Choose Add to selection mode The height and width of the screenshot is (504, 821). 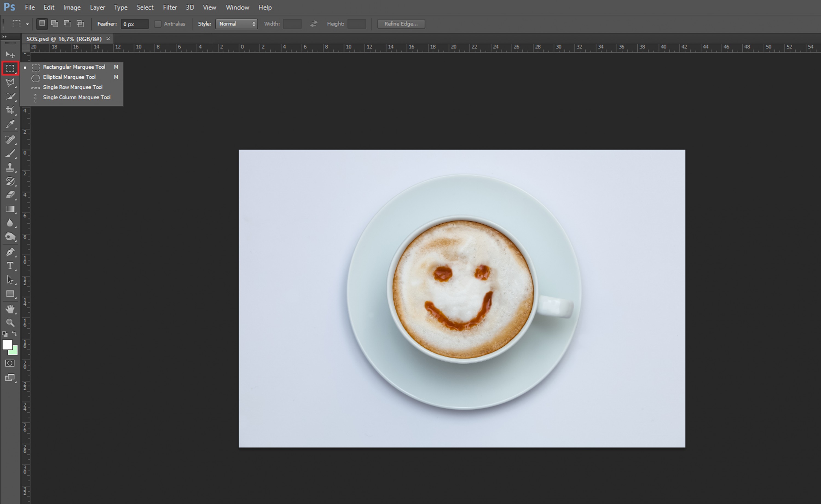55,24
